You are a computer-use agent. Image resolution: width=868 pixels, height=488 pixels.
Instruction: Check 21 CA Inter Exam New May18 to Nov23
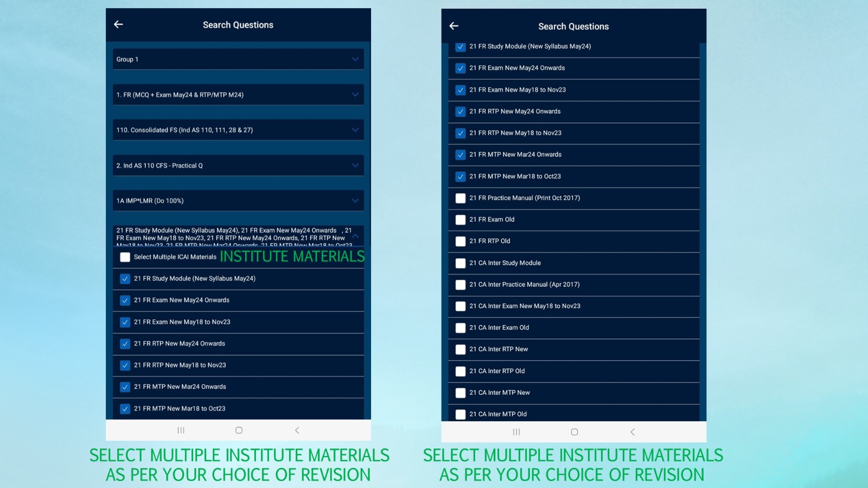tap(461, 306)
